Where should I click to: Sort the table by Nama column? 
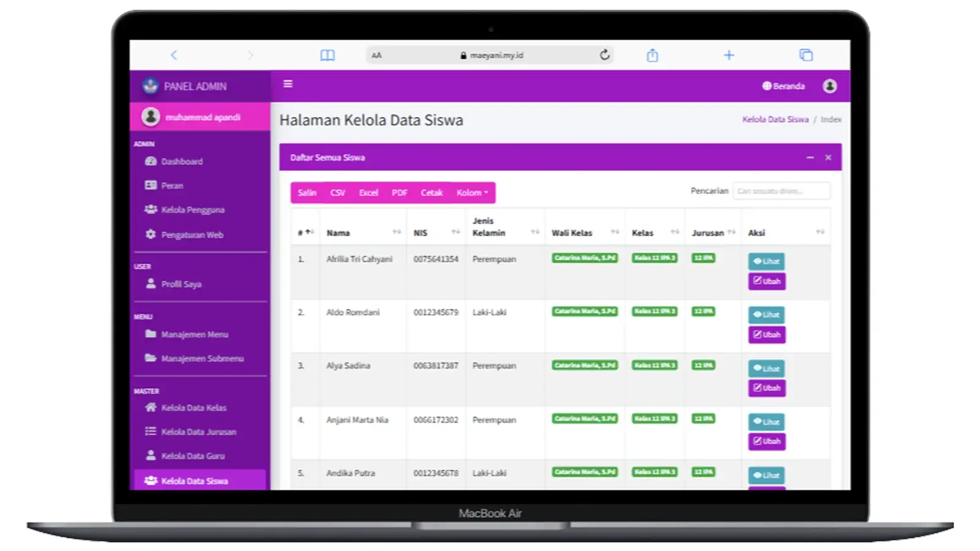363,233
